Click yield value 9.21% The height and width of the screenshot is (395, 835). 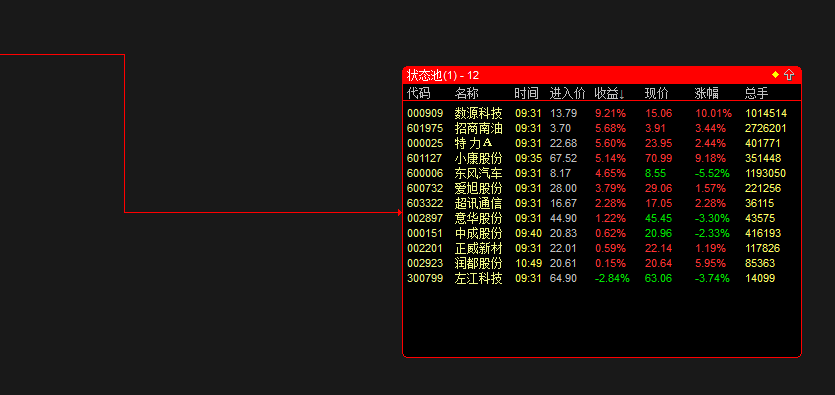(610, 113)
